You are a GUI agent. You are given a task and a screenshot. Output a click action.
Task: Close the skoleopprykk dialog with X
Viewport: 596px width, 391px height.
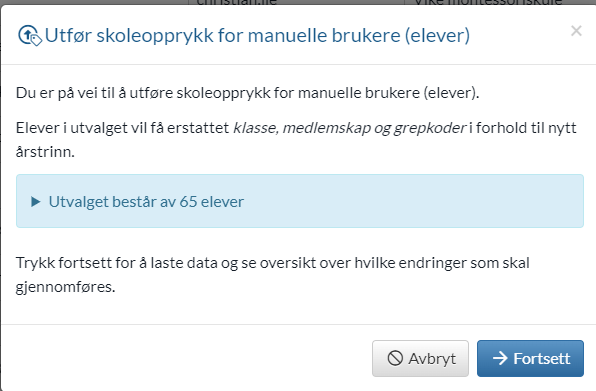point(576,31)
